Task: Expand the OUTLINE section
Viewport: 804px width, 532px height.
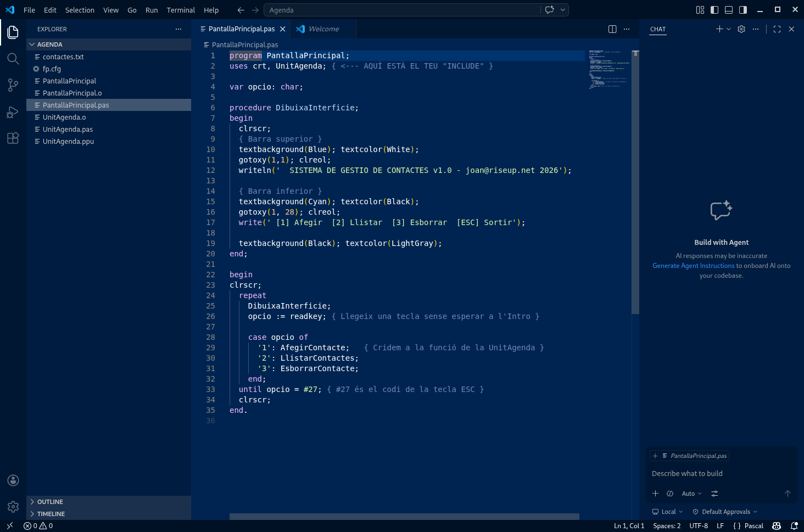Action: (x=49, y=501)
